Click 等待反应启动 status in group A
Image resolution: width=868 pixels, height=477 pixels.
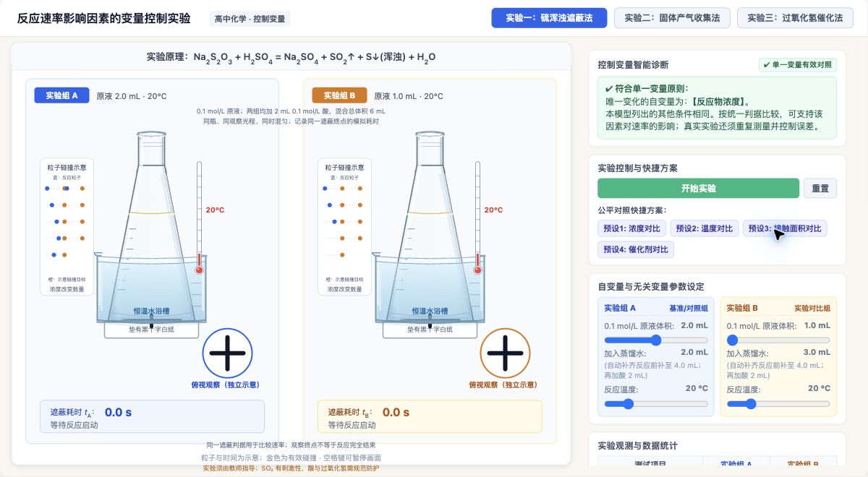[x=75, y=425]
